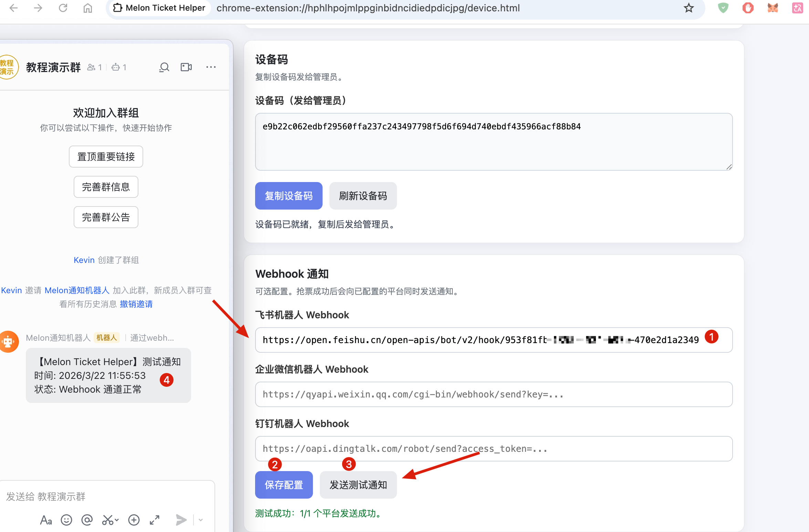Viewport: 809px width, 532px height.
Task: Click the device code textarea resize handle
Action: click(729, 167)
